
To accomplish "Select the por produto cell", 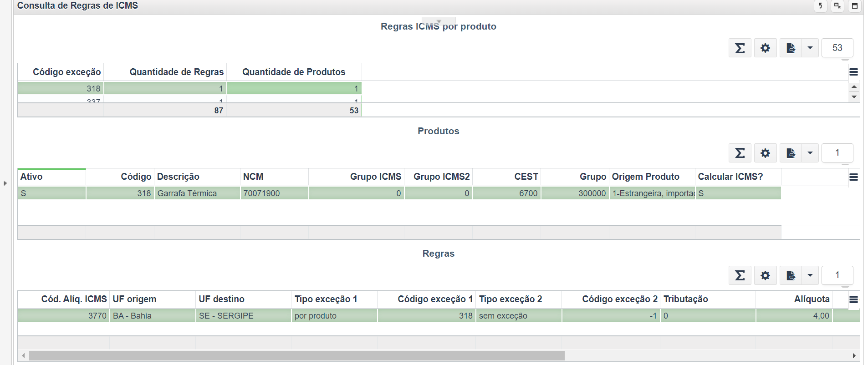I will click(x=334, y=316).
